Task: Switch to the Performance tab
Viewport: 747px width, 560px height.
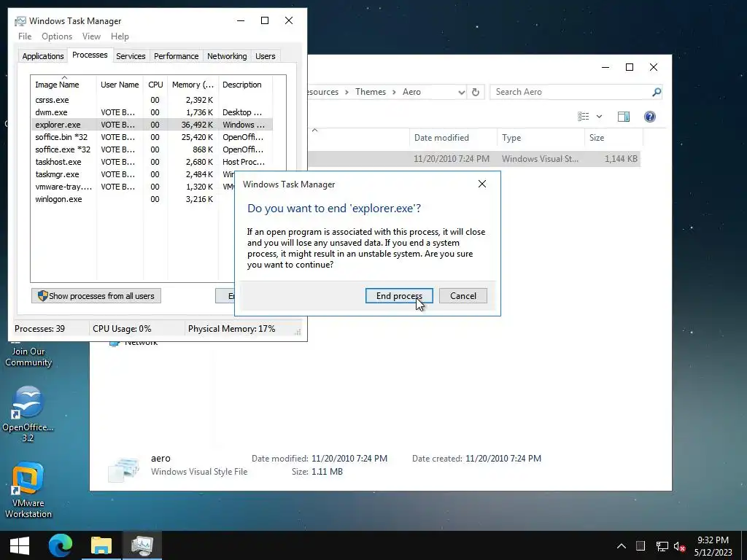Action: [x=176, y=56]
